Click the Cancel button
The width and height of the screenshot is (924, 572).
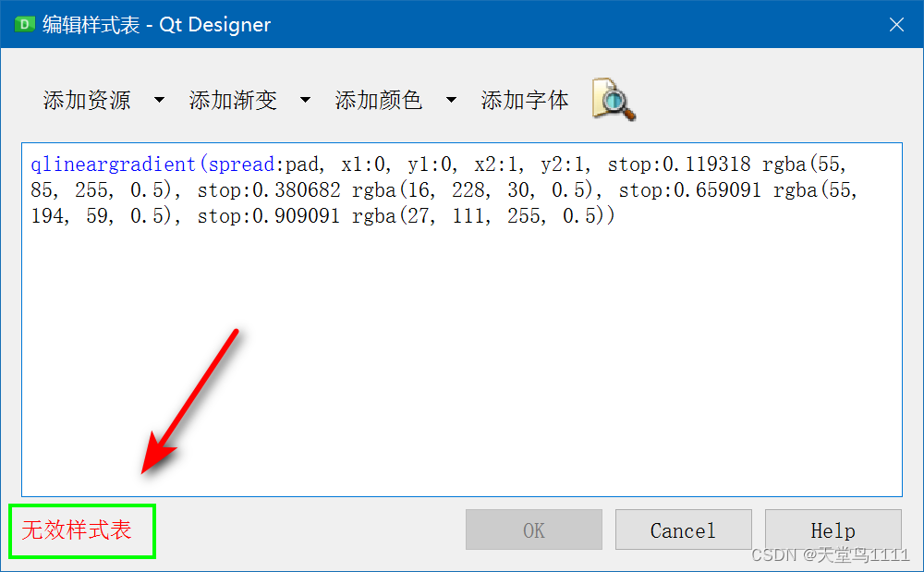tap(684, 529)
